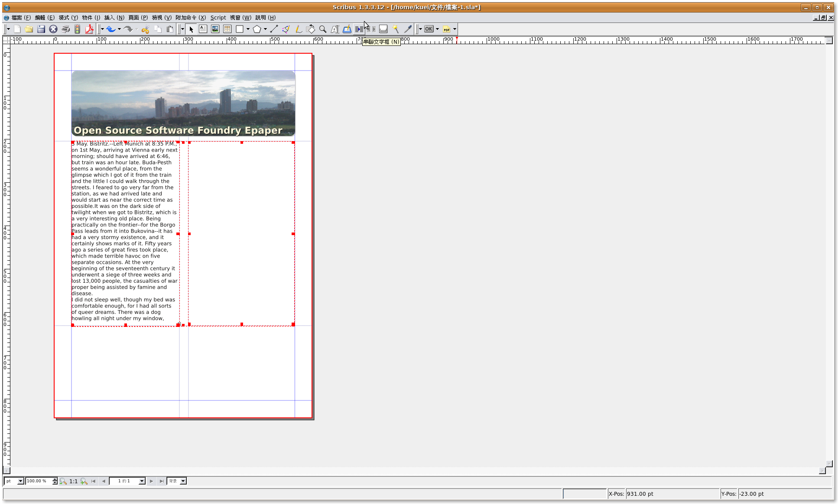Viewport: 838px width, 504px height.
Task: Open the 檔案 (F) menu
Action: click(x=21, y=18)
